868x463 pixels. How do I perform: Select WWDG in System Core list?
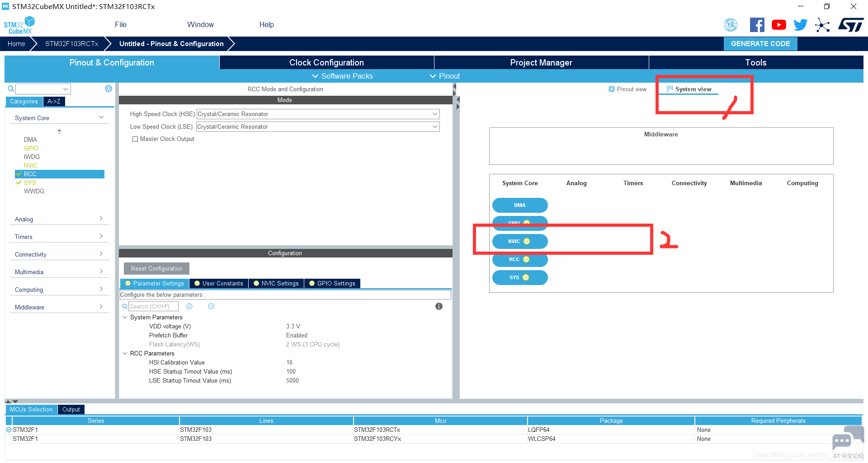click(x=34, y=191)
